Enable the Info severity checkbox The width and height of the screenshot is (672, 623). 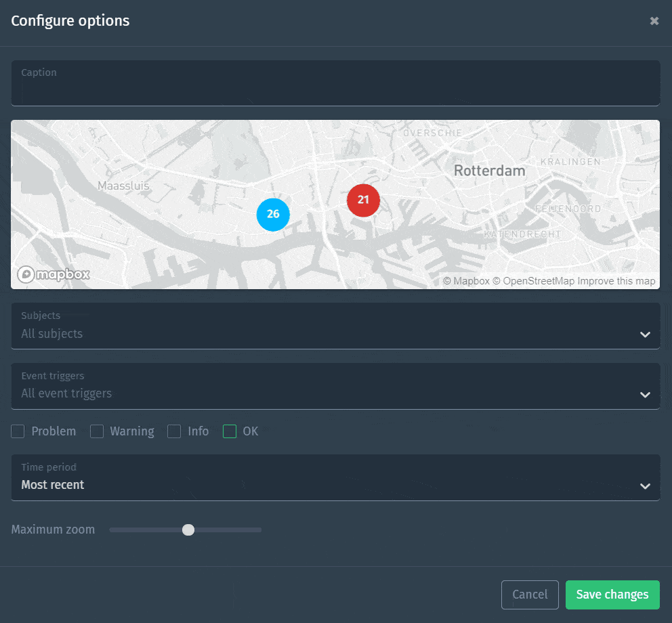(173, 431)
